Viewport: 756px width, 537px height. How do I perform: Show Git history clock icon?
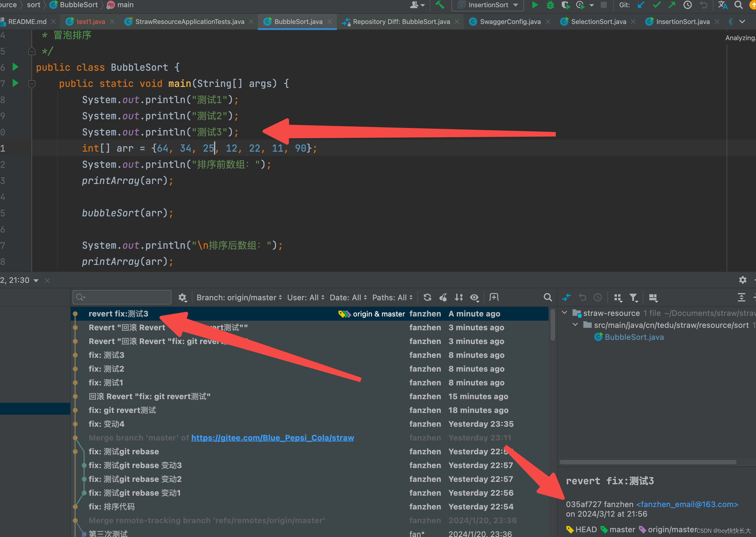pyautogui.click(x=688, y=5)
